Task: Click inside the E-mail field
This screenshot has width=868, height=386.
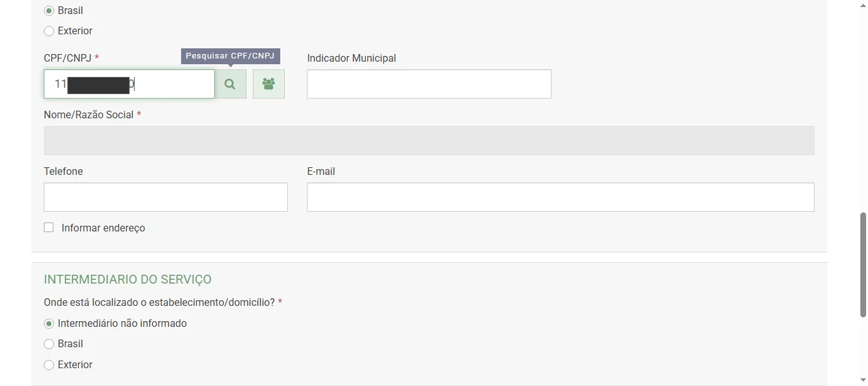Action: pos(560,196)
